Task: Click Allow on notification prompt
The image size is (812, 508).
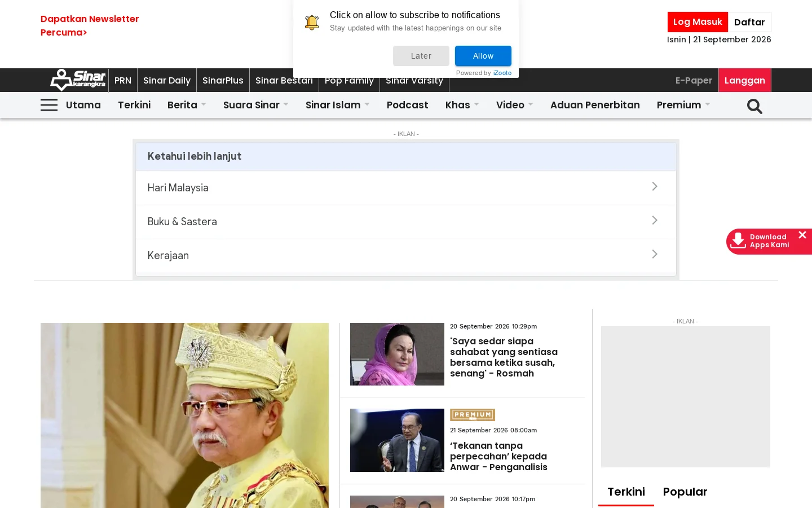Action: click(x=483, y=56)
